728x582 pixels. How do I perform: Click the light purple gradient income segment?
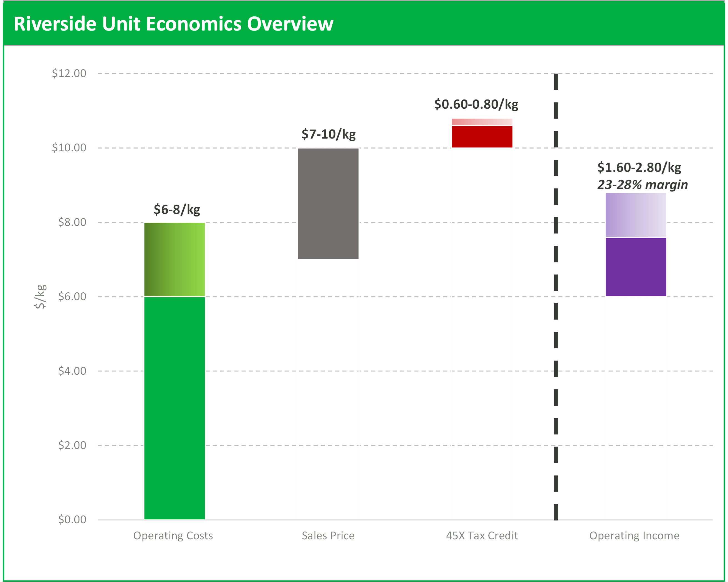[636, 215]
